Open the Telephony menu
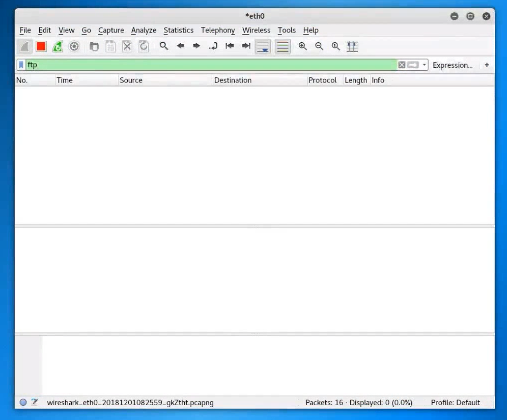Screen dimensions: 507x420 click(218, 31)
